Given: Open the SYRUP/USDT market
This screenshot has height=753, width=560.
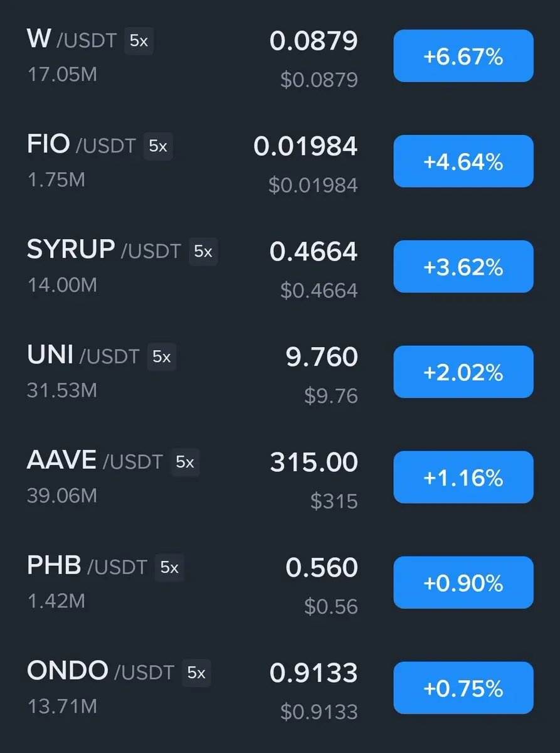Looking at the screenshot, I should pos(280,267).
